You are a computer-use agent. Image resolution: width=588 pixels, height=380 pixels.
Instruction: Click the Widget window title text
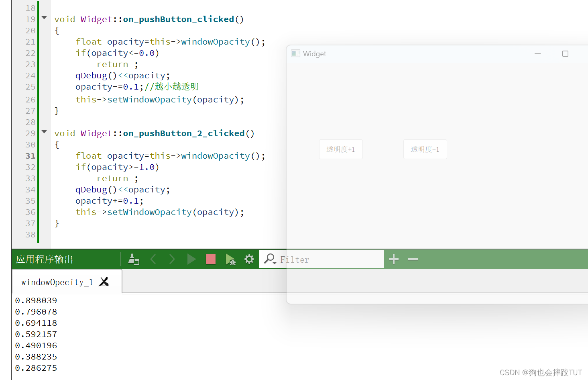pyautogui.click(x=315, y=54)
